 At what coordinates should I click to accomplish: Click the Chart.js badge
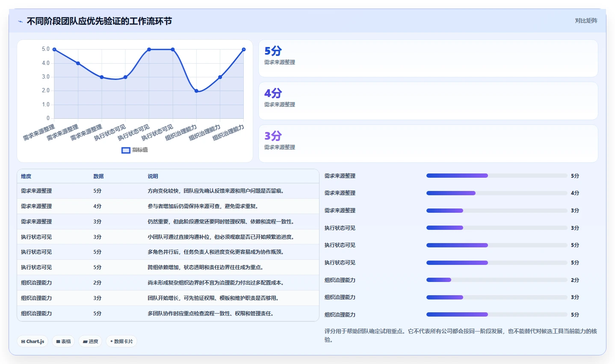pyautogui.click(x=33, y=341)
